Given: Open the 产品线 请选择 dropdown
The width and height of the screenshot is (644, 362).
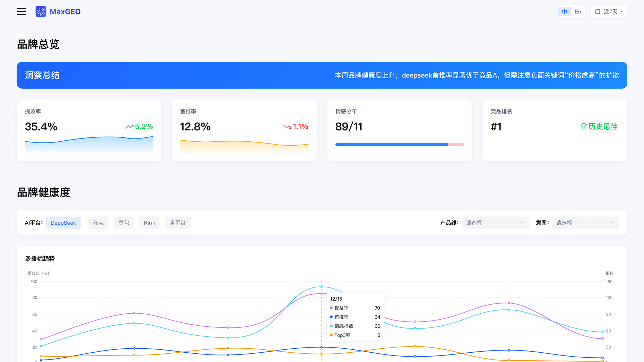Looking at the screenshot, I should pyautogui.click(x=495, y=222).
